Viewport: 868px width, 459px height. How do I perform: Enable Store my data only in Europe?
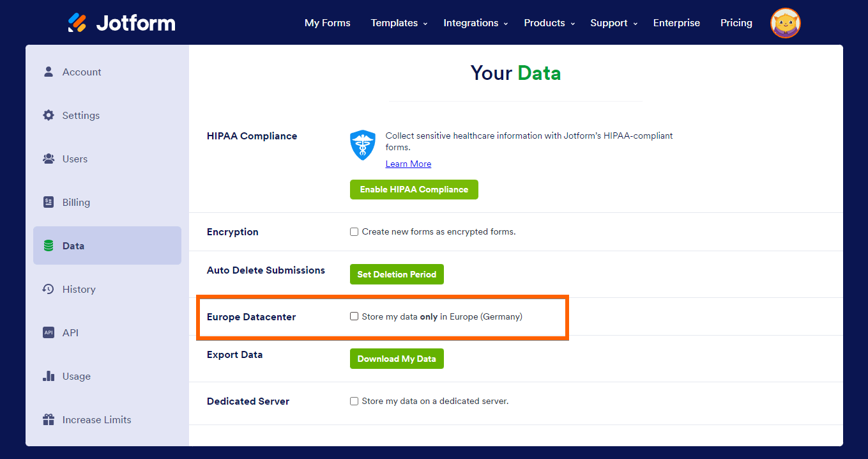click(x=354, y=316)
